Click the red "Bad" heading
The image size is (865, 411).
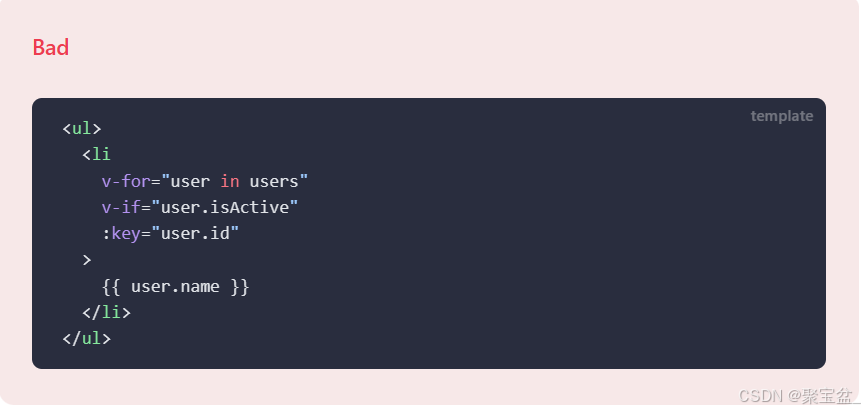tap(50, 47)
